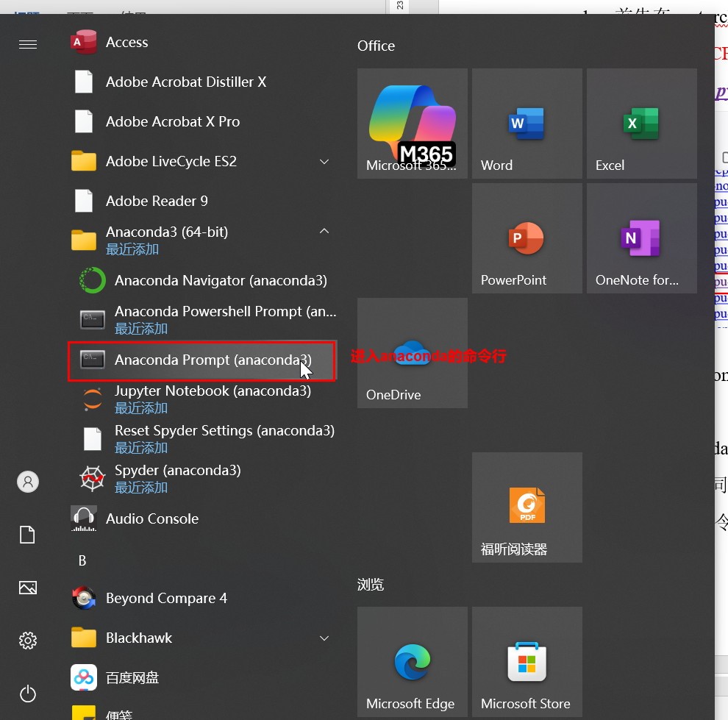
Task: Open Pictures from the Start sidebar
Action: pyautogui.click(x=28, y=588)
